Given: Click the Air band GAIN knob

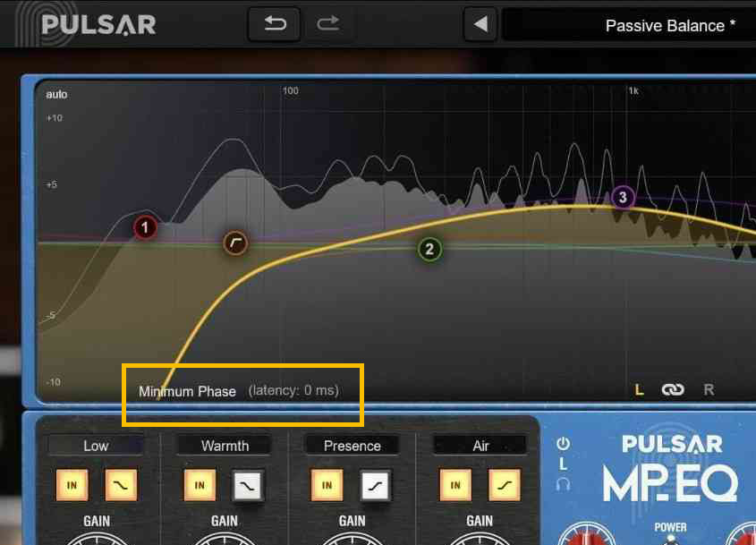Looking at the screenshot, I should (480, 541).
